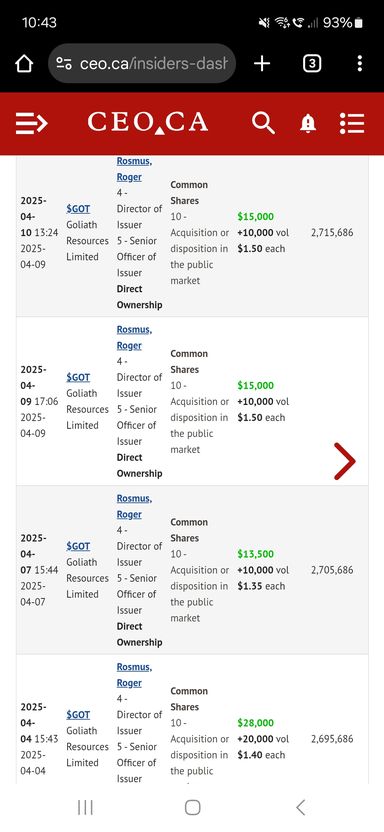Tap the ceo.ca address bar URL
Image resolution: width=384 pixels, height=832 pixels.
[154, 64]
